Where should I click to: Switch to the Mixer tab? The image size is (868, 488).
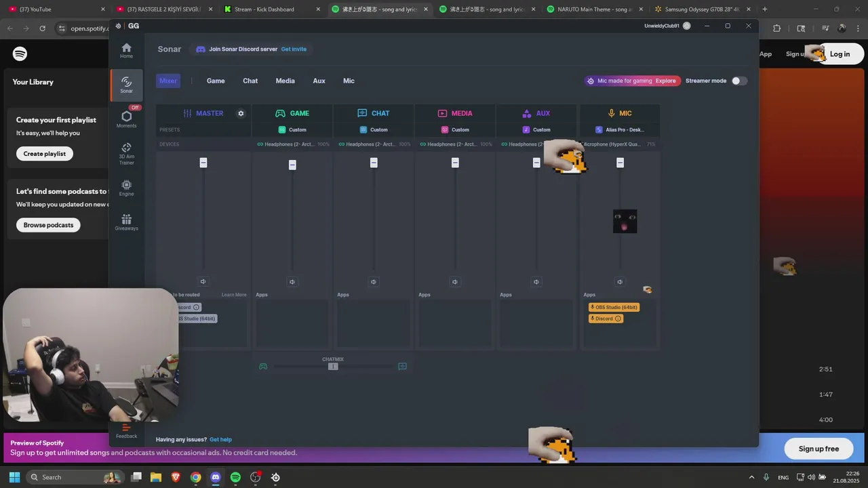pyautogui.click(x=168, y=81)
